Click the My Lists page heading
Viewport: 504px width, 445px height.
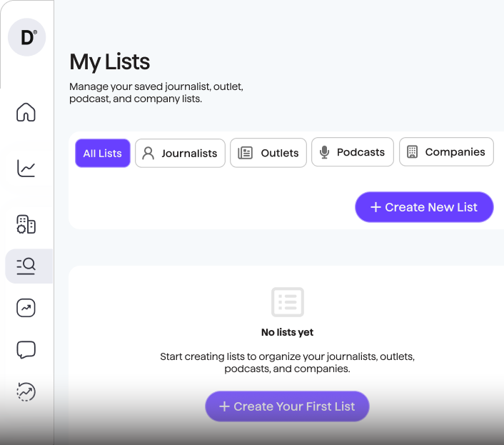point(110,62)
